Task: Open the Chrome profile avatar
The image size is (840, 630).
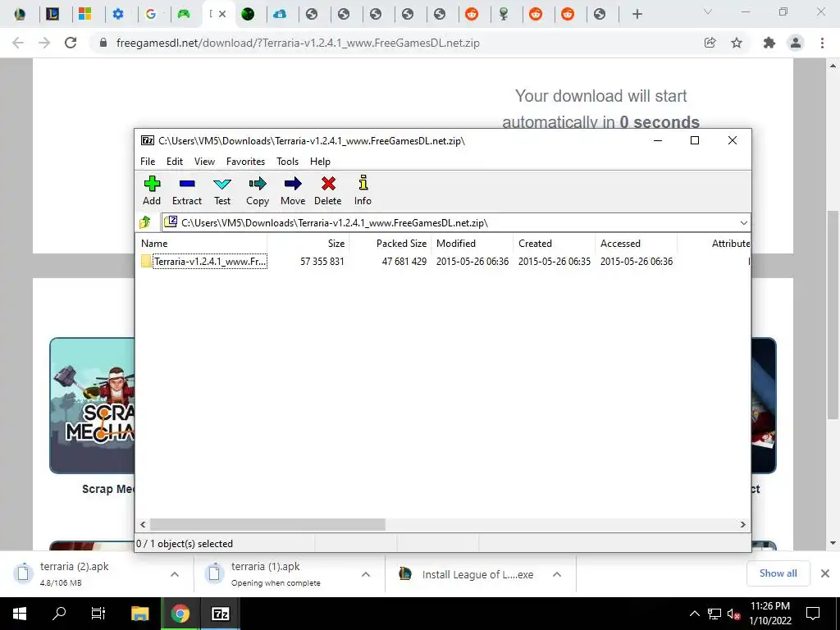Action: 796,43
